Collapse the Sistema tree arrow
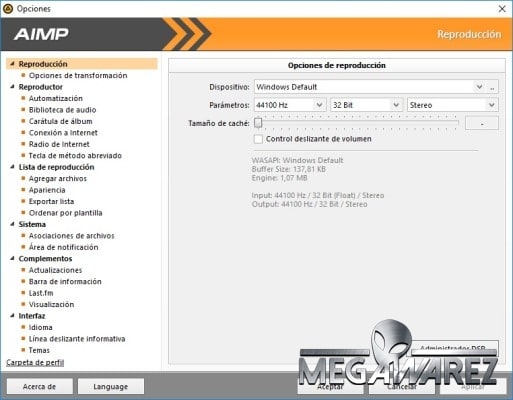 [x=12, y=224]
